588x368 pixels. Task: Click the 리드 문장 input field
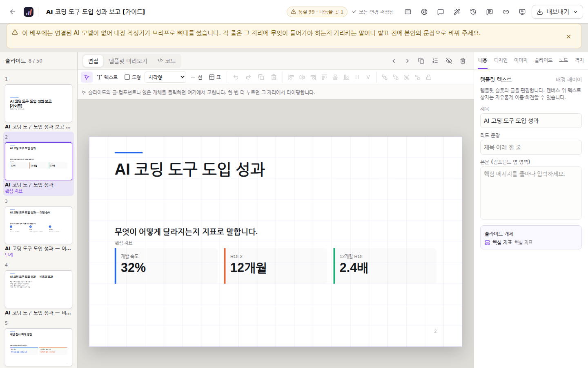[x=531, y=147]
